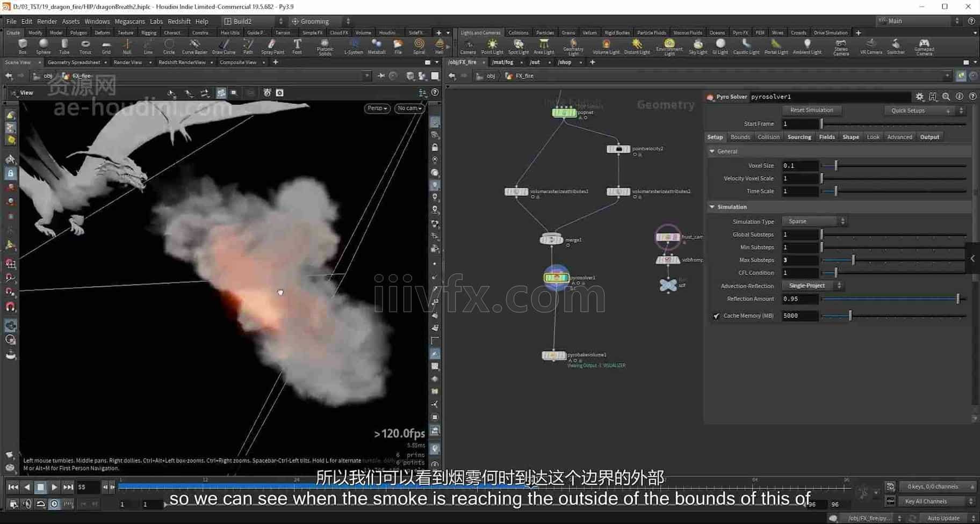Switch to the Geometry Spreadsheet pane tab
This screenshot has width=980, height=524.
point(74,62)
